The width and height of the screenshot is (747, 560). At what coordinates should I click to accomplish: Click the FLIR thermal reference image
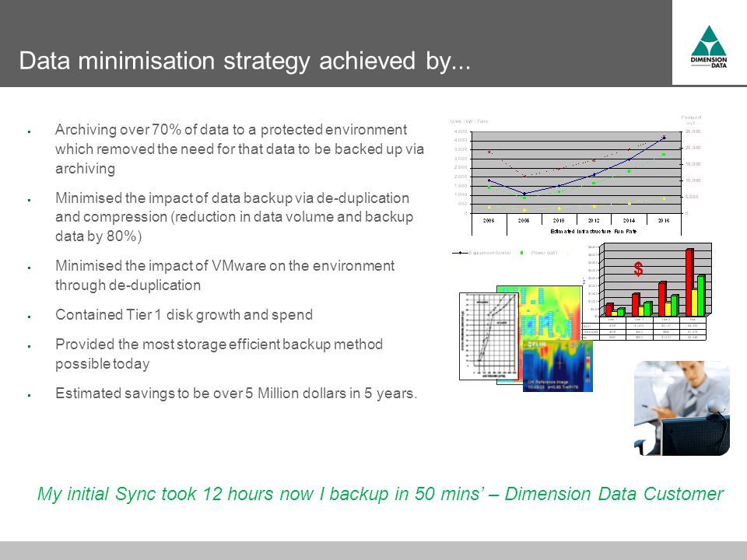[x=557, y=366]
